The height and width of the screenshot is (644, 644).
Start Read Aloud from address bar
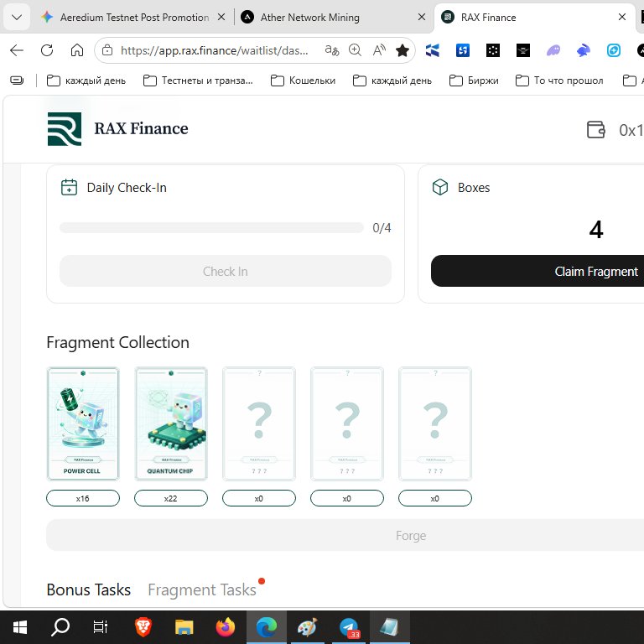point(379,50)
